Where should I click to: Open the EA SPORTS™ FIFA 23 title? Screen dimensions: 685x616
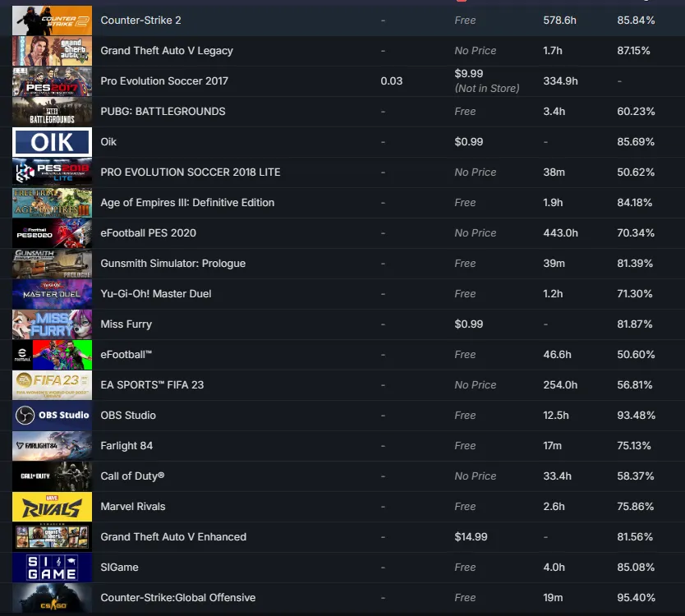[x=152, y=385]
